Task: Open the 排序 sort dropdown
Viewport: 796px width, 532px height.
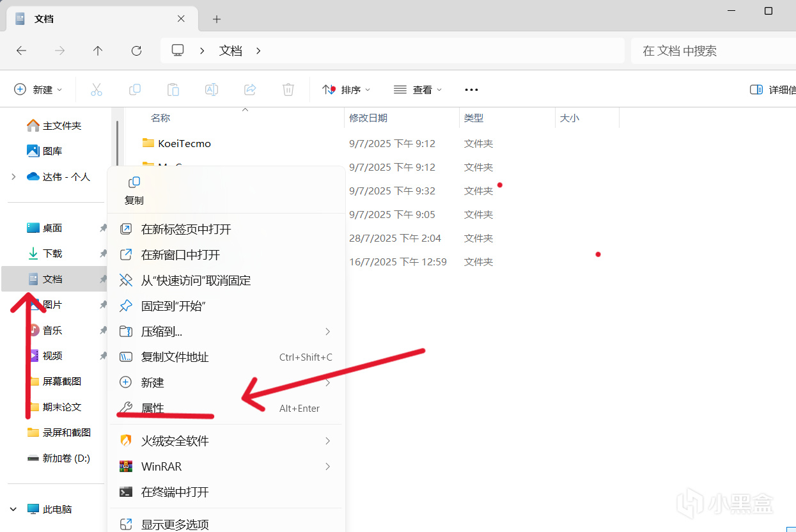Action: tap(346, 90)
